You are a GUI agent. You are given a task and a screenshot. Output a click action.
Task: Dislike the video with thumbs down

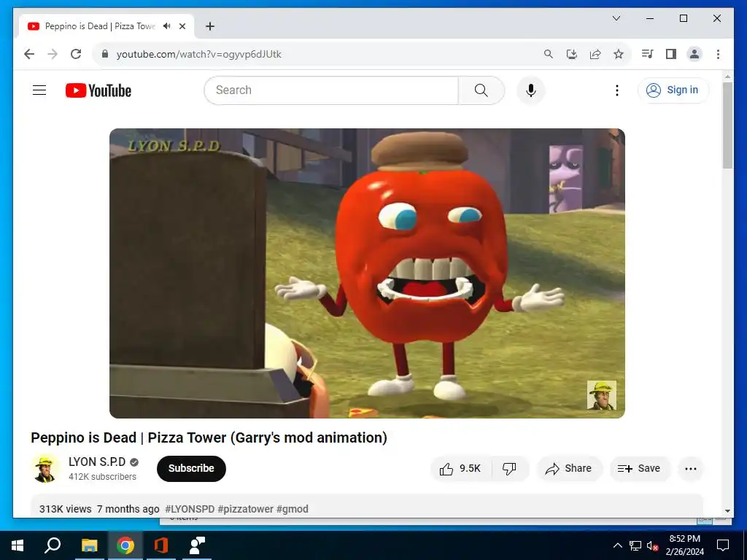pyautogui.click(x=510, y=469)
